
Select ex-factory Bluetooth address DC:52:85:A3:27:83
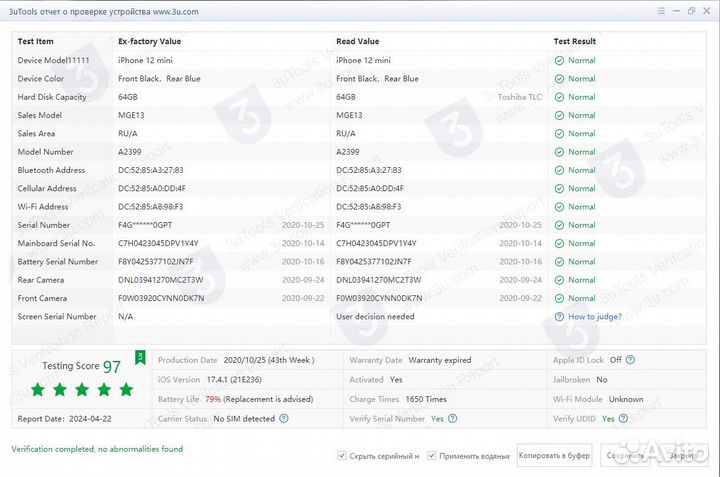click(x=151, y=170)
